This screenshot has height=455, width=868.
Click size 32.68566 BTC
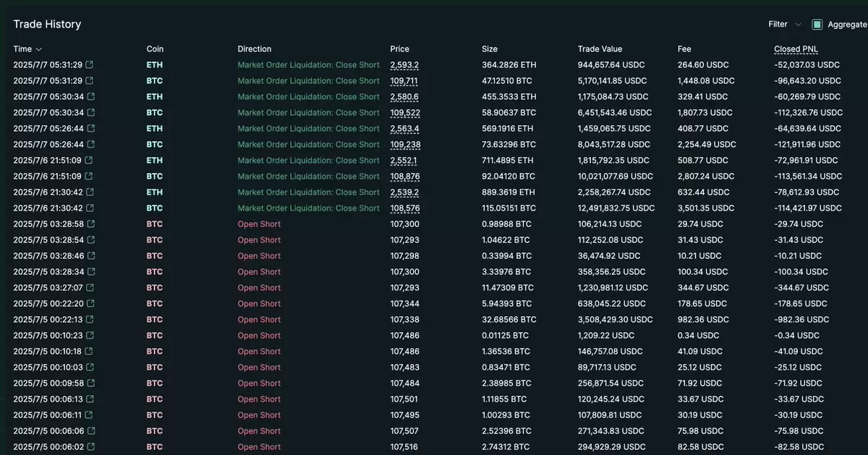point(509,320)
